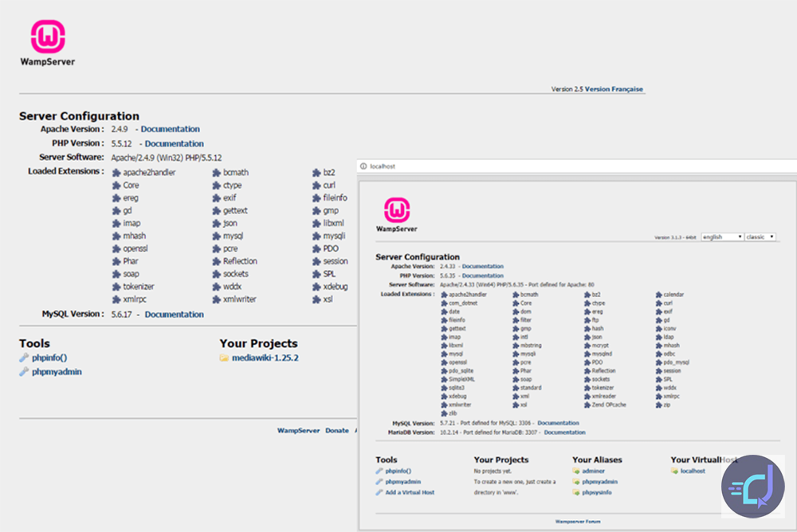Click the WampServer footer link on the 2.5 page
The height and width of the screenshot is (532, 797).
tap(298, 430)
